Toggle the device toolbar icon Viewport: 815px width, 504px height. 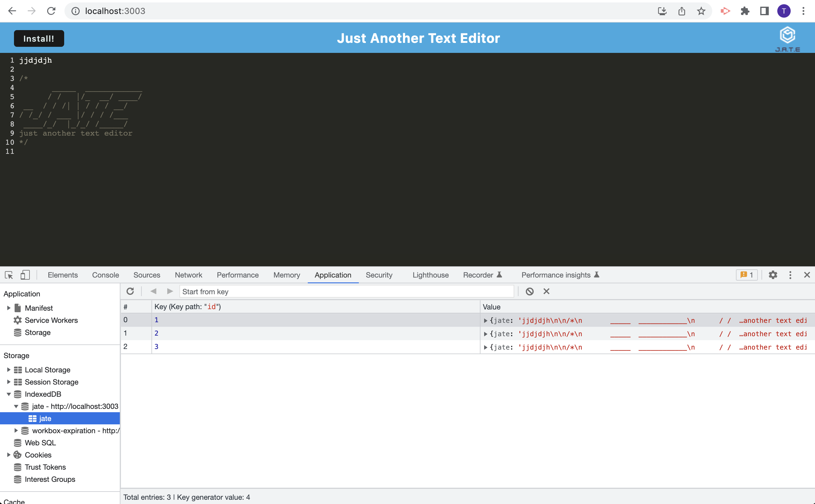click(x=25, y=275)
